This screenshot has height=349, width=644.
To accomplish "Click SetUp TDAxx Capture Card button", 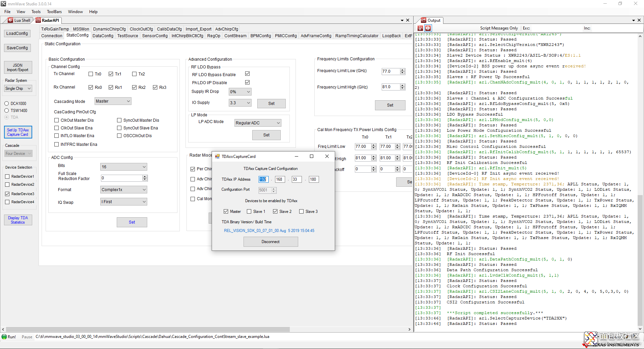I will tap(18, 132).
